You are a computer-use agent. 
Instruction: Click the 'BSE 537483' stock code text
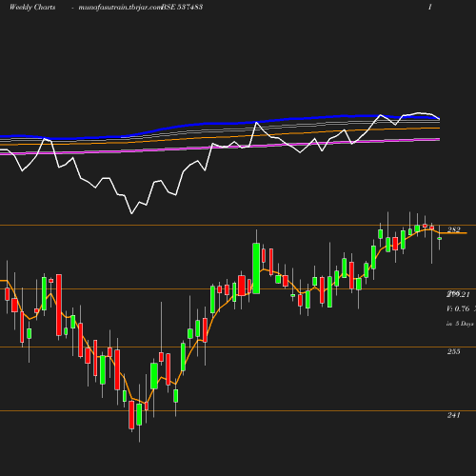182,8
